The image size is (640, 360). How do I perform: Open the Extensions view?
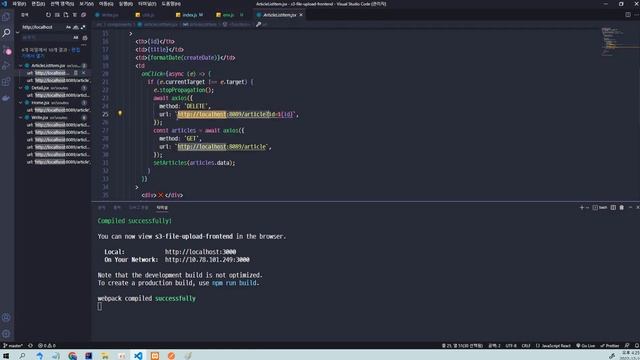[x=6, y=82]
